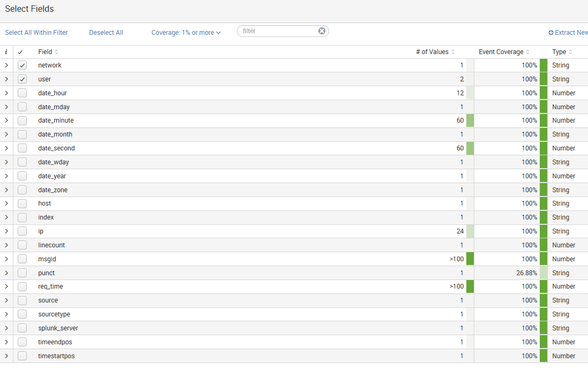
Task: Sort by the # of Values column
Action: [x=435, y=52]
